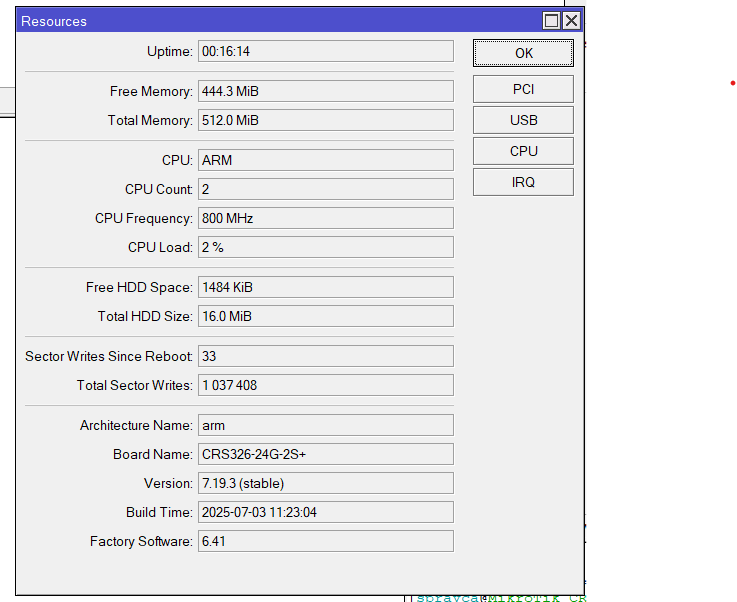The image size is (737, 602).
Task: Click the Build Time label
Action: 159,512
